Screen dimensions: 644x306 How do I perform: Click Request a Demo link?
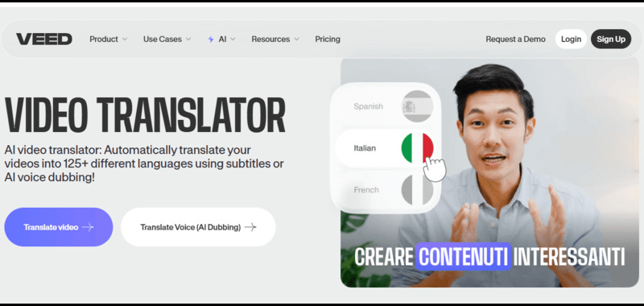pos(515,39)
